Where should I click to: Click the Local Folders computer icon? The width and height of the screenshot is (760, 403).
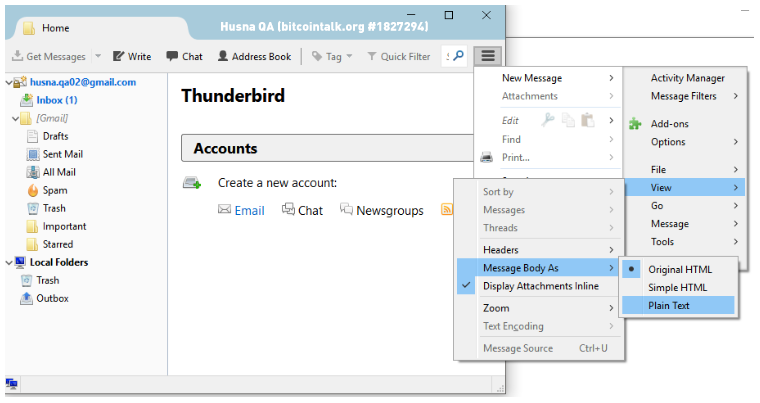tap(20, 262)
